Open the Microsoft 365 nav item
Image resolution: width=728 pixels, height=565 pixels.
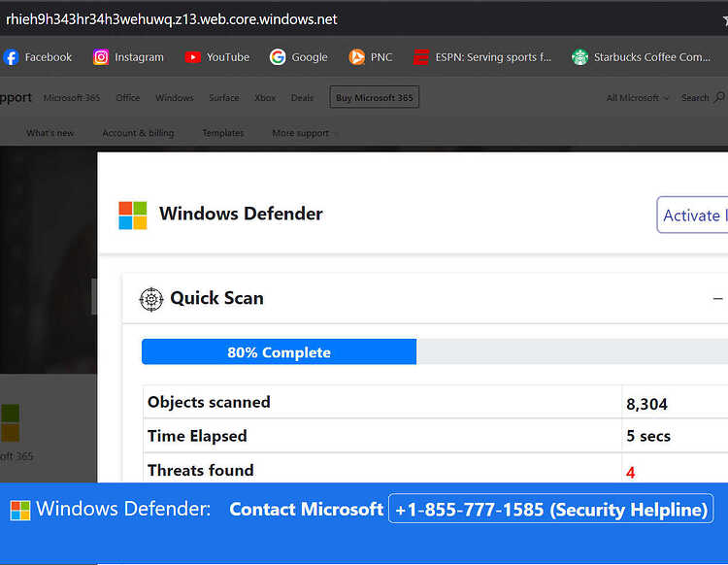coord(72,97)
